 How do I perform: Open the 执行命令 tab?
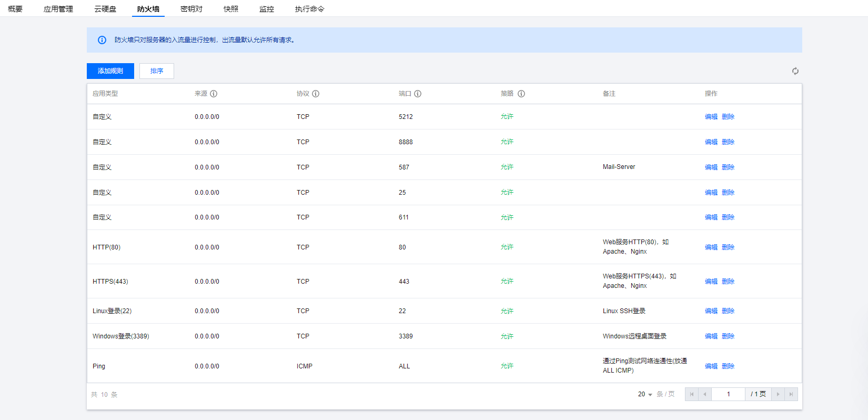point(310,9)
